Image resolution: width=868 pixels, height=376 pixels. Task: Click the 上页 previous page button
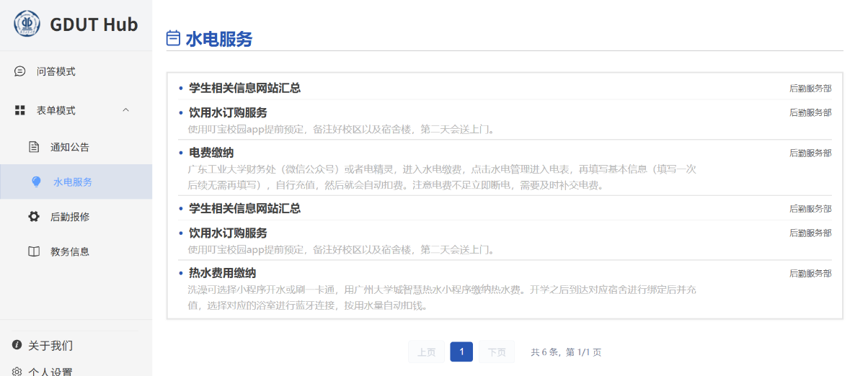(x=426, y=352)
